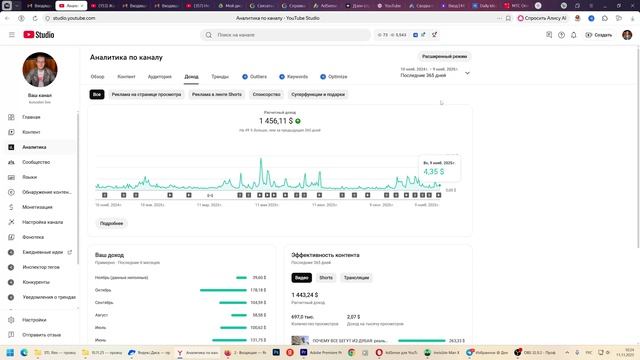Switch to the Контент analytics tab

pyautogui.click(x=126, y=77)
